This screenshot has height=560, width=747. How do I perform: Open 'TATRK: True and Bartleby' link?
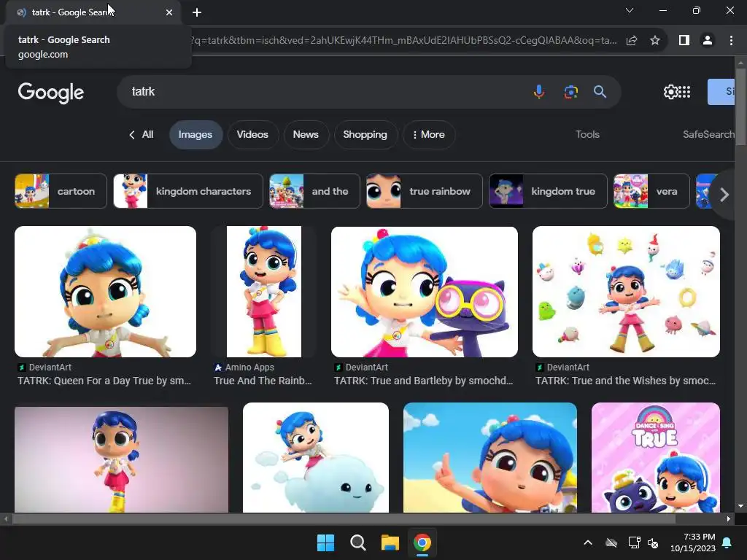tap(424, 381)
